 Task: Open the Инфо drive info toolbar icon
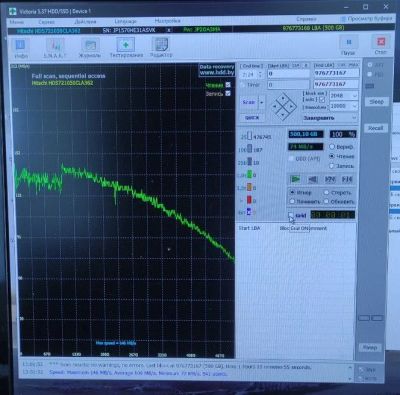tap(21, 48)
